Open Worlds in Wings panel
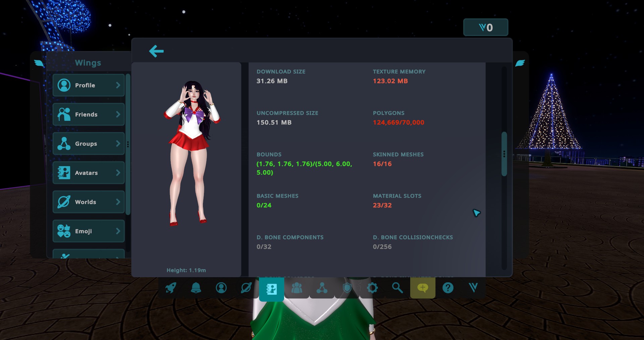The image size is (644, 340). tap(89, 202)
